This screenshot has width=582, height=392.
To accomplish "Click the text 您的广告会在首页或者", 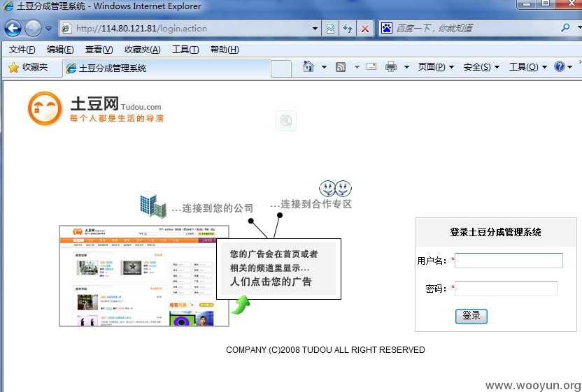I will (274, 254).
